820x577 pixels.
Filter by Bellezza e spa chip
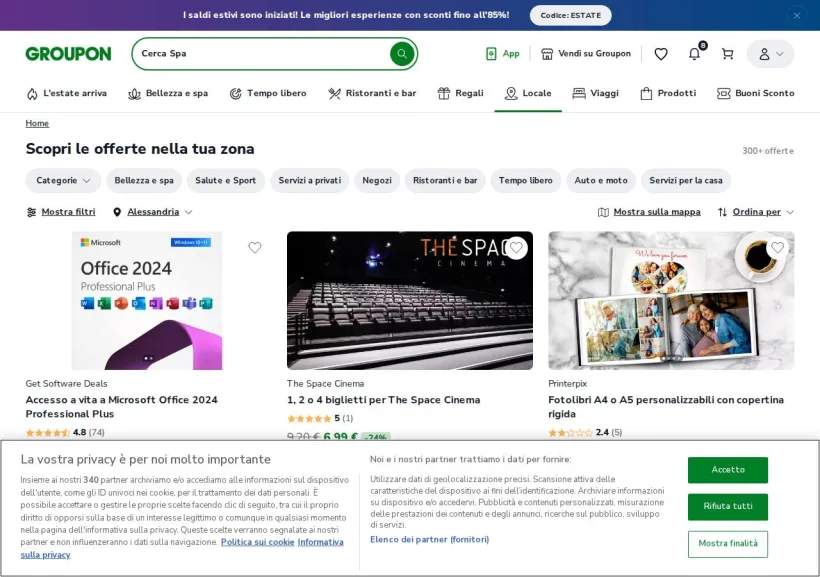click(x=144, y=180)
